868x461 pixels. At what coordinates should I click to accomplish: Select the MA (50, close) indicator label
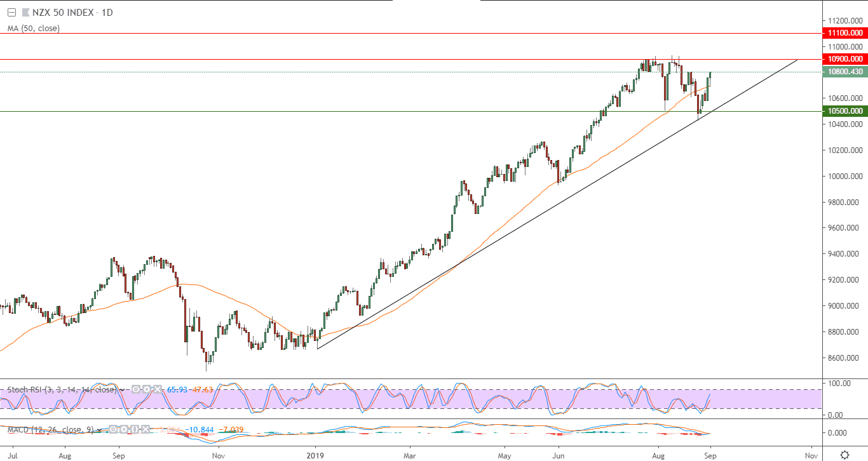(34, 28)
